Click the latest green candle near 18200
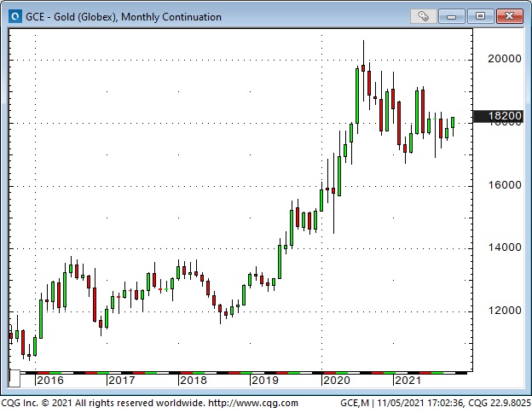The width and height of the screenshot is (532, 413). click(x=453, y=123)
